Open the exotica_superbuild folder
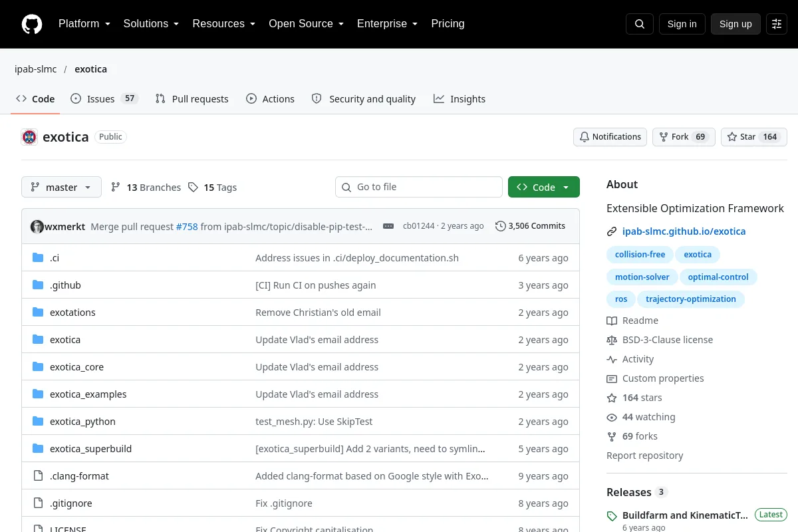This screenshot has width=798, height=532. pyautogui.click(x=90, y=449)
